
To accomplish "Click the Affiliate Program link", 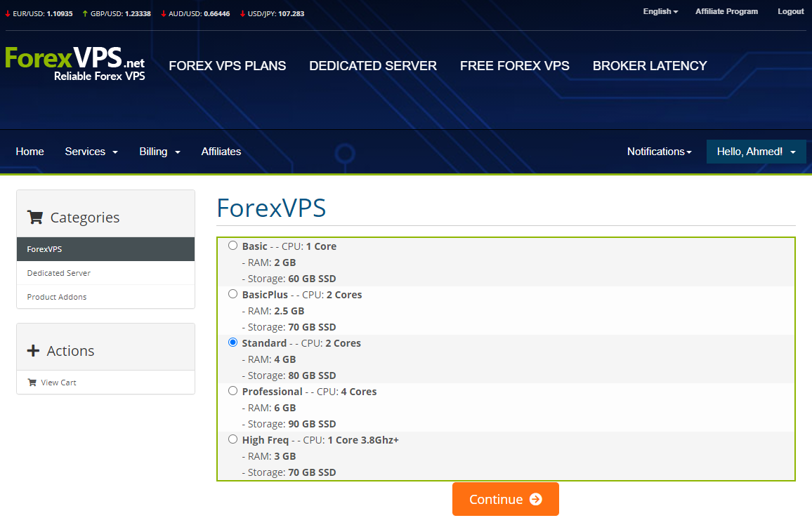I will coord(726,11).
